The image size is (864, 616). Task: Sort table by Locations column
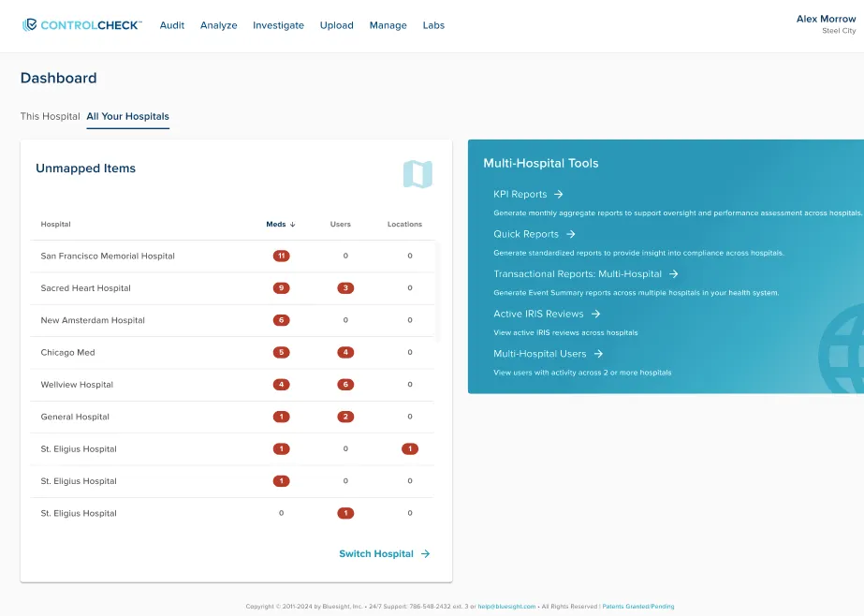(x=404, y=225)
